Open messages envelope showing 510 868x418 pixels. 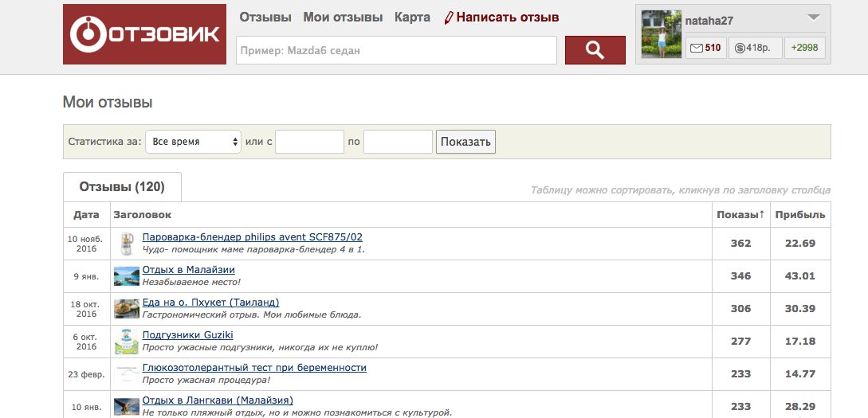[x=705, y=48]
